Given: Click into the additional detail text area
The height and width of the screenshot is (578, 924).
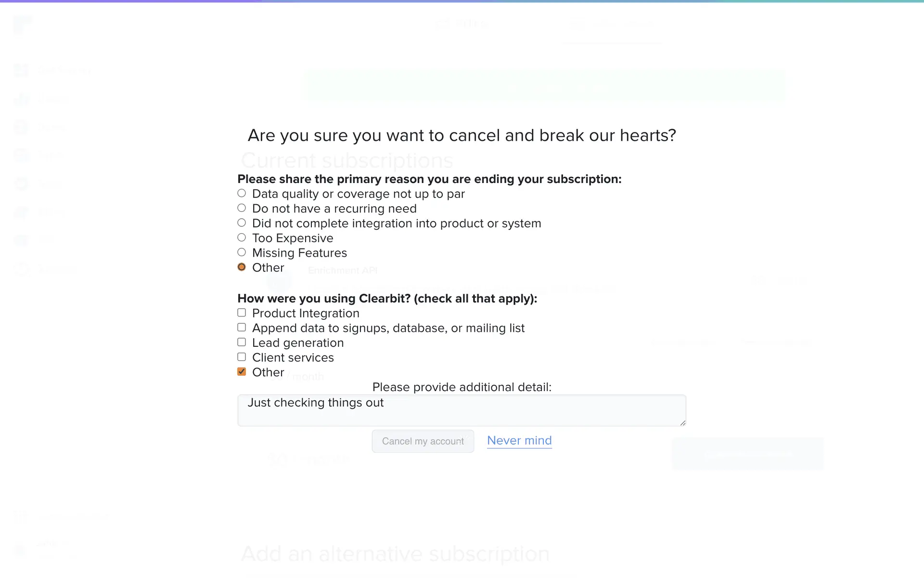Looking at the screenshot, I should 462,410.
